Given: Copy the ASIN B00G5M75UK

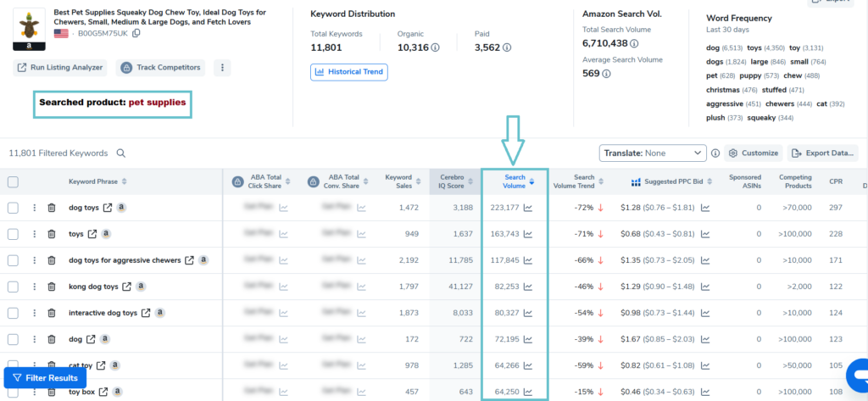Looking at the screenshot, I should 136,33.
